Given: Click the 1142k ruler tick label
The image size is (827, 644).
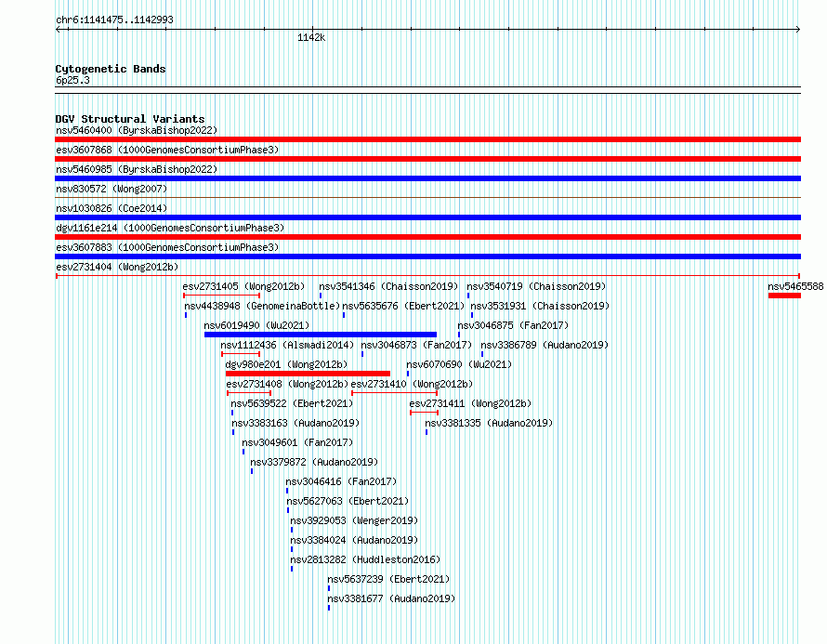Looking at the screenshot, I should (x=311, y=37).
